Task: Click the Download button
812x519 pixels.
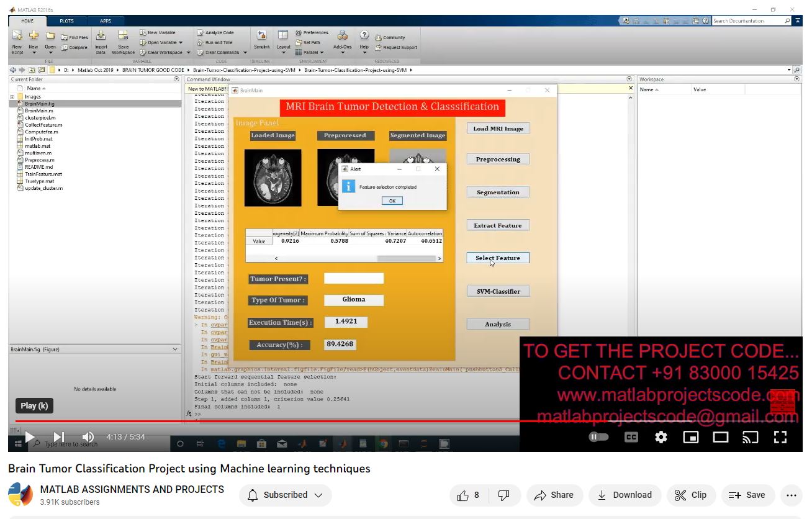Action: pyautogui.click(x=625, y=495)
